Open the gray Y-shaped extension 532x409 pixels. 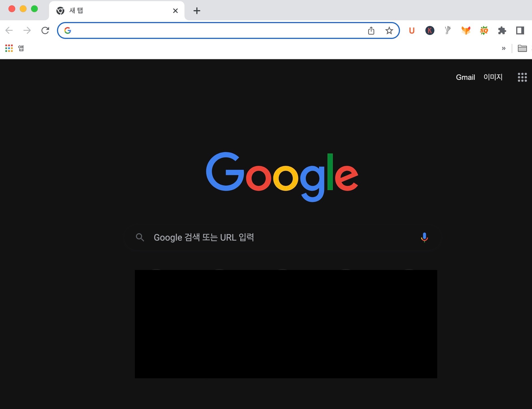pyautogui.click(x=448, y=30)
